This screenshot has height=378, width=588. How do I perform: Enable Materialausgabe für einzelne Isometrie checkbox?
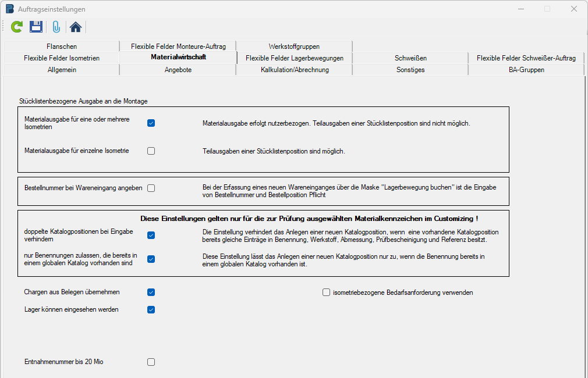pyautogui.click(x=151, y=151)
